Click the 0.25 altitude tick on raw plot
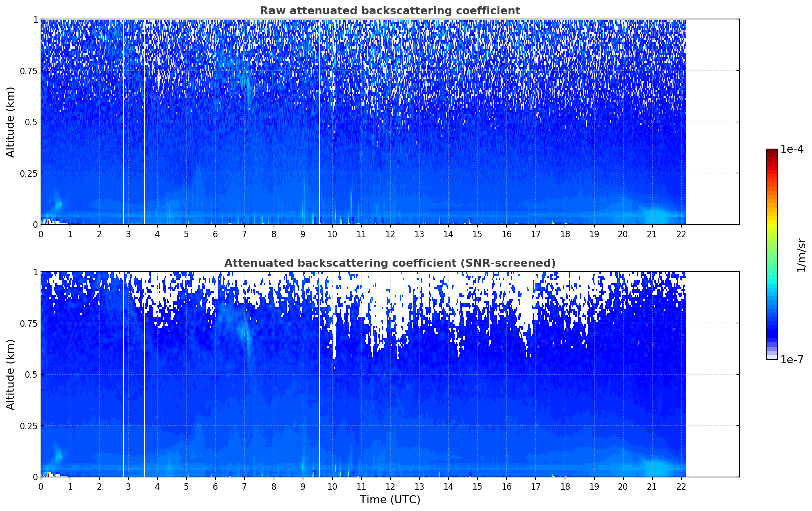Screen dimensions: 812x511 [x=29, y=173]
